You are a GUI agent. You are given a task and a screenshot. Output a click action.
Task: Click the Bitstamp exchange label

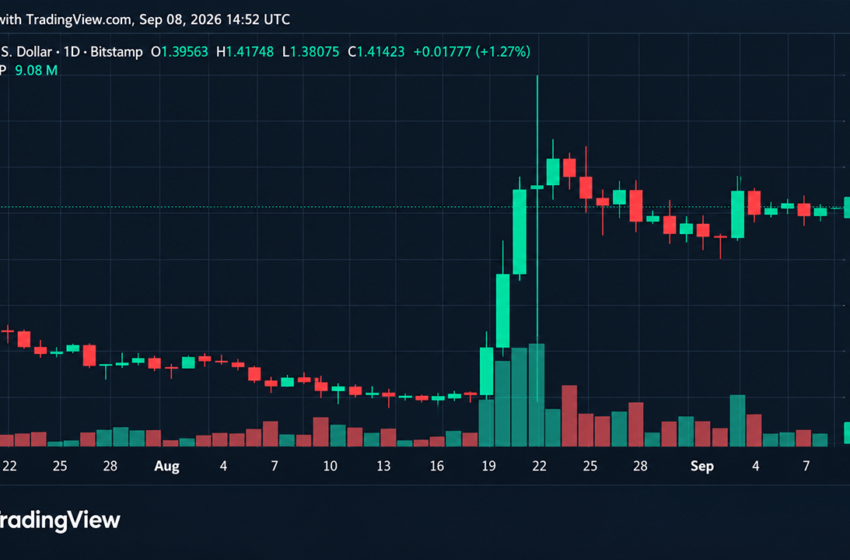pyautogui.click(x=117, y=52)
